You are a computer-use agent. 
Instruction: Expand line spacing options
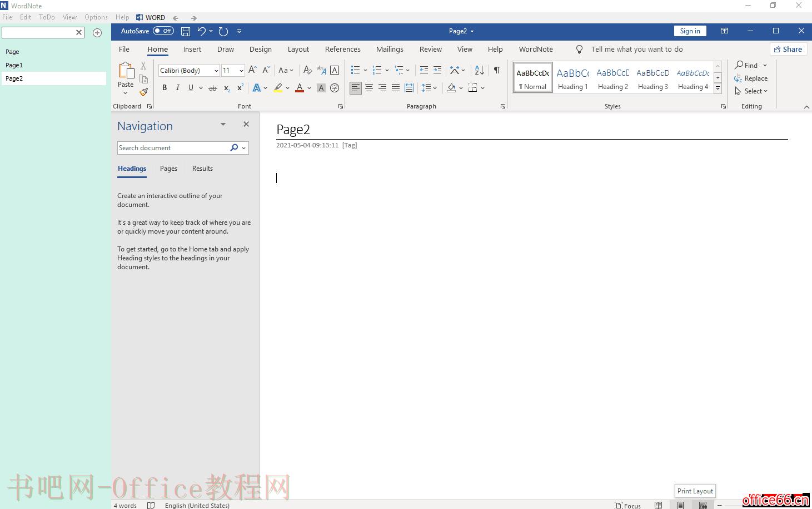(429, 88)
